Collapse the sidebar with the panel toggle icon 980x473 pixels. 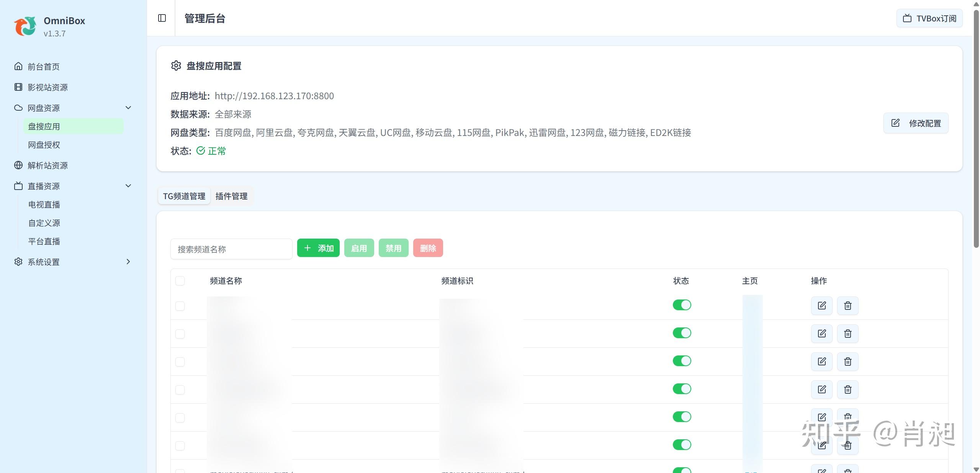(x=161, y=18)
